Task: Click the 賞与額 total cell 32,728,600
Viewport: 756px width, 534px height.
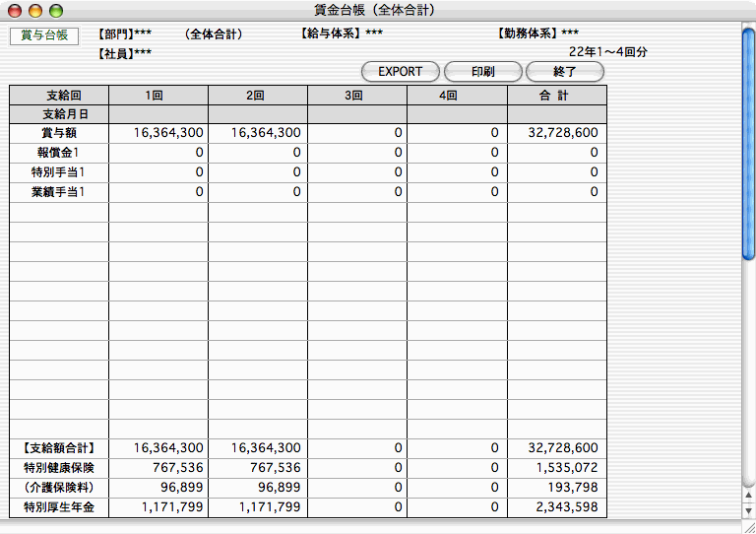Action: point(556,133)
